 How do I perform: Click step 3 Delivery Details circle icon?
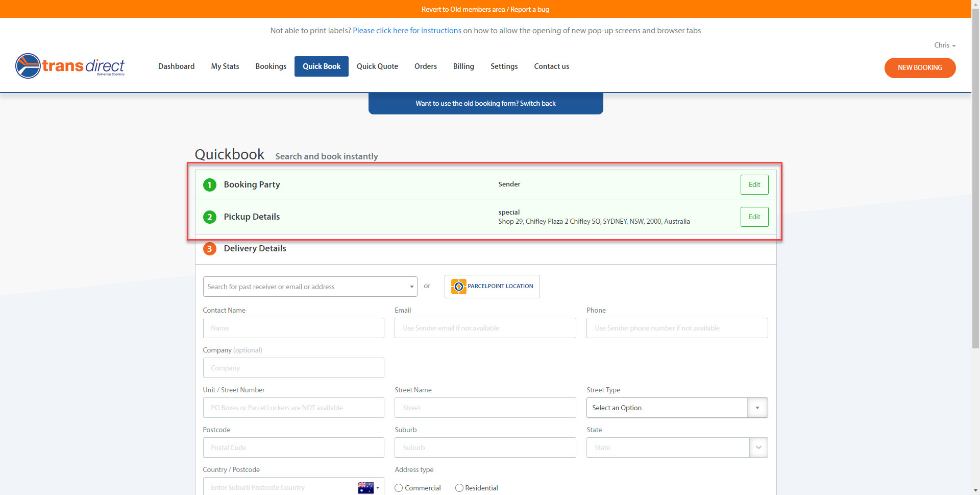(209, 249)
